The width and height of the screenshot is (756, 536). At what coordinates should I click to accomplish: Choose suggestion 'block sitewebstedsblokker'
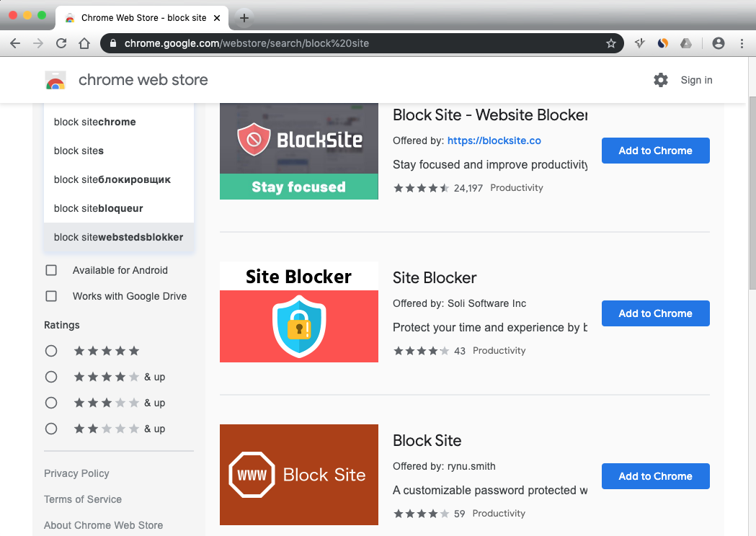(x=119, y=237)
